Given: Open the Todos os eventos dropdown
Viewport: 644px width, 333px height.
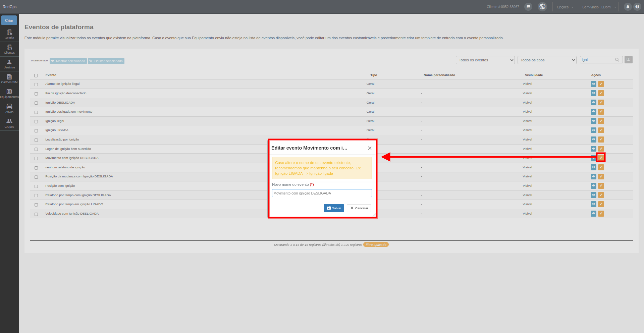Looking at the screenshot, I should tap(485, 60).
